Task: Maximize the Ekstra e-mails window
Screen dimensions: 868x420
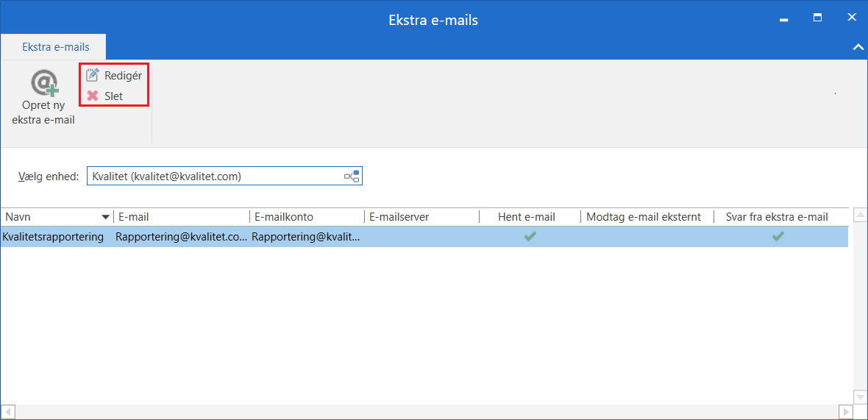Action: tap(817, 17)
